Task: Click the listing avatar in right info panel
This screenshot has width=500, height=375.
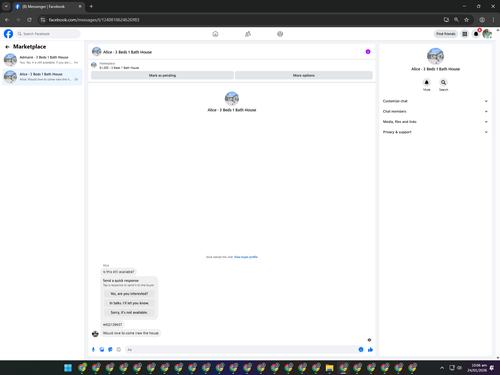Action: [x=435, y=56]
